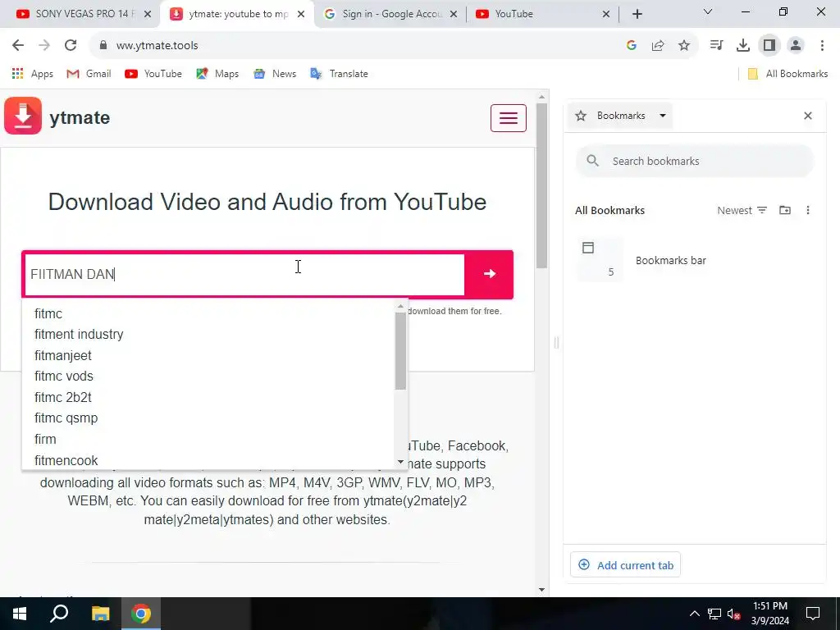Select the 'fitment industry' suggestion
840x630 pixels.
pyautogui.click(x=79, y=335)
